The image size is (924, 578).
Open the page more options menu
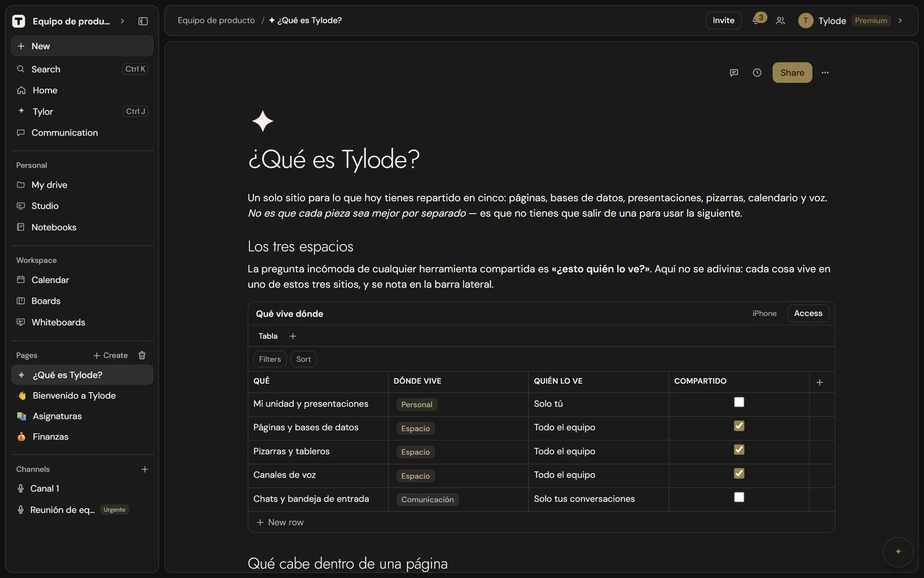(825, 73)
